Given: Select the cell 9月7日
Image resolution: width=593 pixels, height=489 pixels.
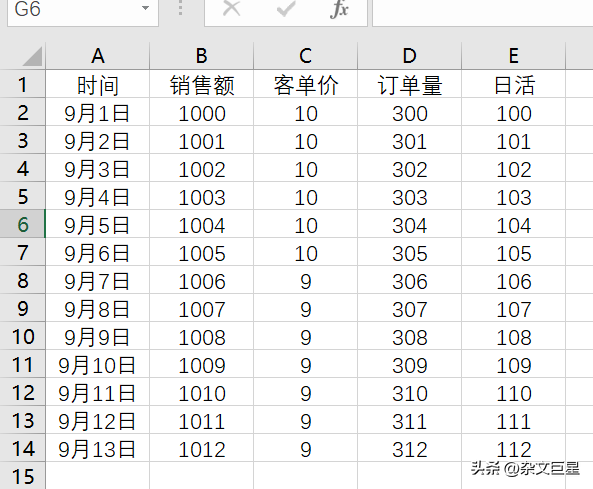Looking at the screenshot, I should pyautogui.click(x=98, y=280).
